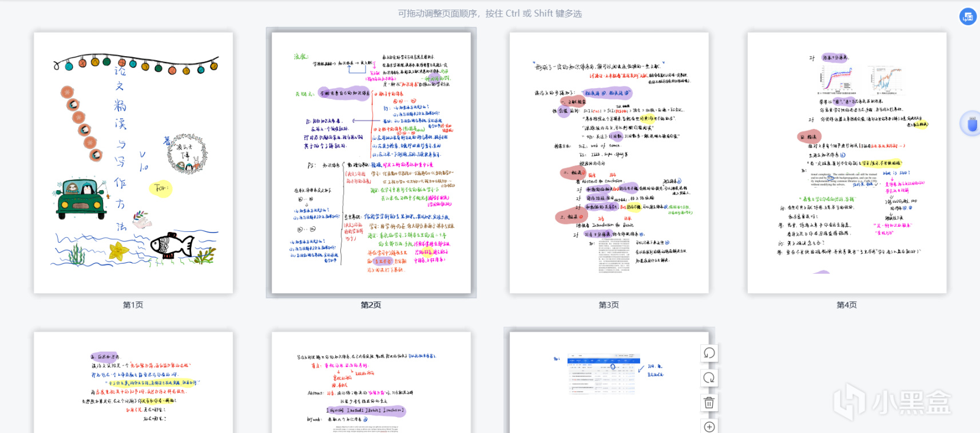Image resolution: width=980 pixels, height=433 pixels.
Task: Select the page 7 thumbnail with blue table
Action: (x=609, y=383)
